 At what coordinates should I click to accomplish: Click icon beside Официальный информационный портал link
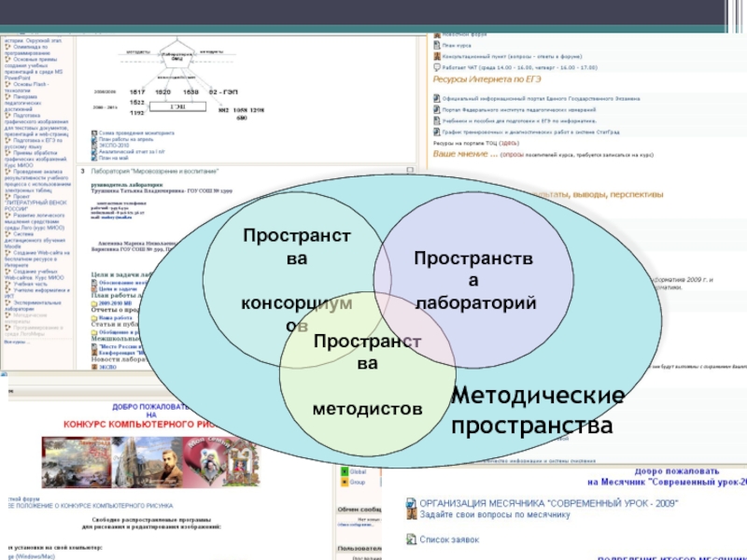pyautogui.click(x=435, y=97)
